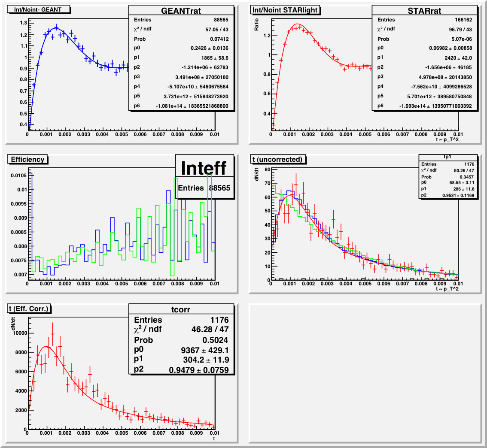Click the blue fit curve peak in GEANT plot
Image resolution: width=487 pixels, height=448 pixels.
[x=55, y=28]
